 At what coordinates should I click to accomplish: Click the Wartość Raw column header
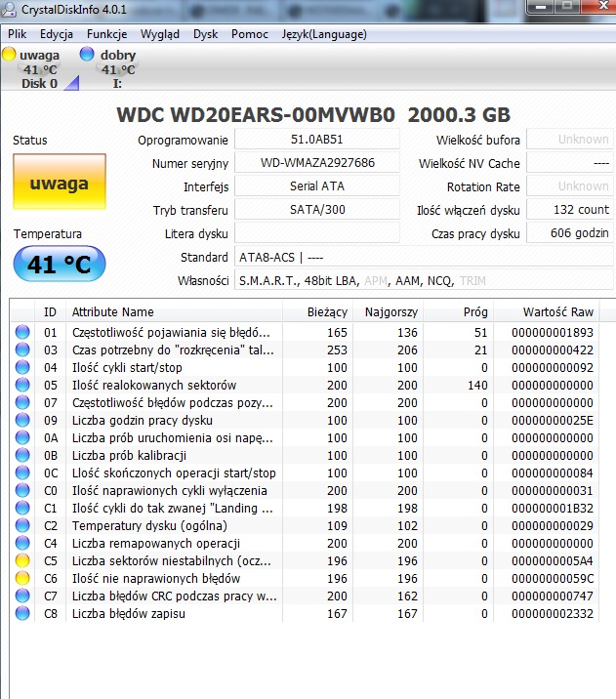pyautogui.click(x=547, y=311)
